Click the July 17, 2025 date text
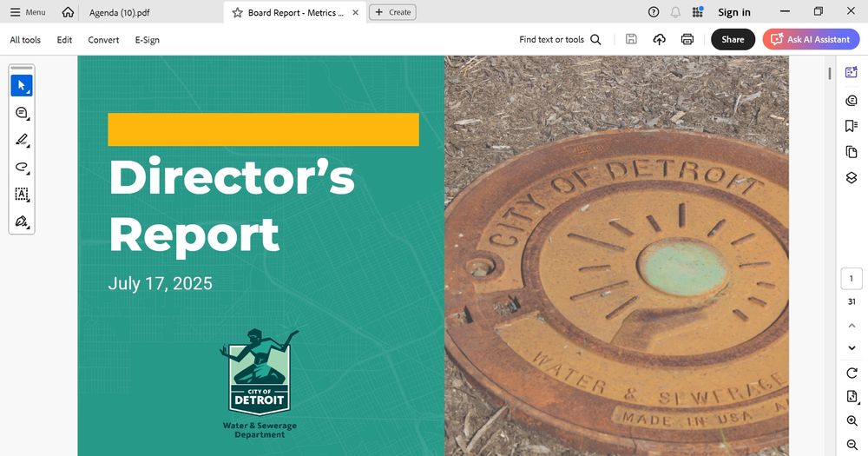 click(160, 283)
